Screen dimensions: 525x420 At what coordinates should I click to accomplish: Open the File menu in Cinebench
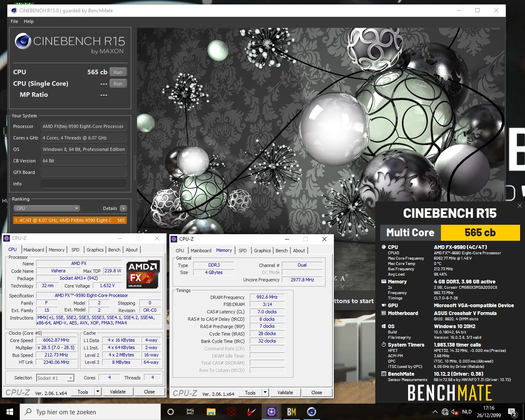[14, 21]
